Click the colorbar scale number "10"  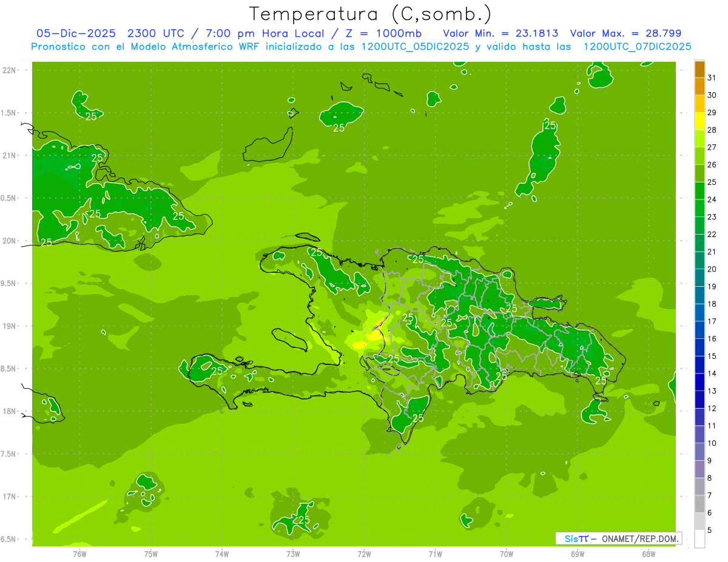(x=712, y=443)
